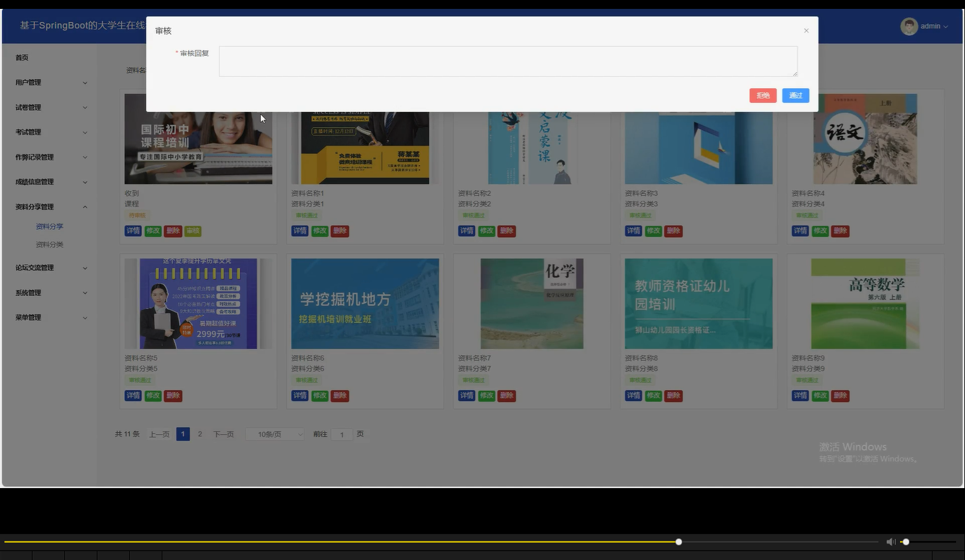
Task: Open the 学挖掘机地方 thumbnail image
Action: 365,304
